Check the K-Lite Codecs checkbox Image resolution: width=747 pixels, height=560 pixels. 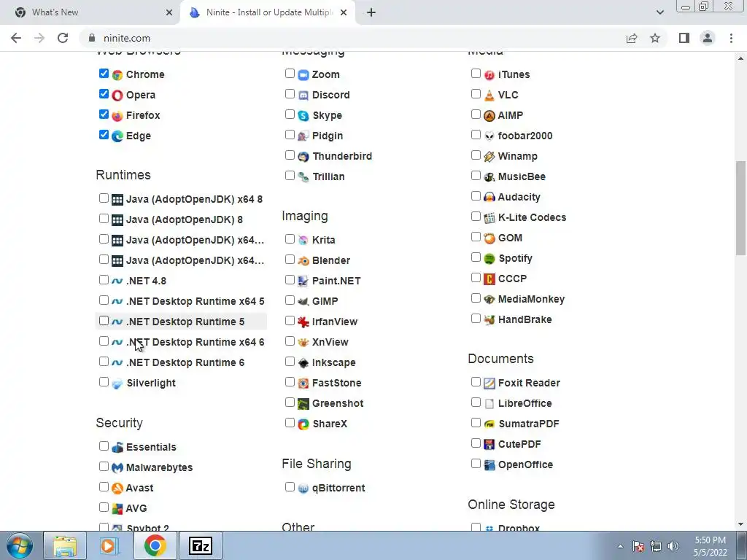click(476, 216)
